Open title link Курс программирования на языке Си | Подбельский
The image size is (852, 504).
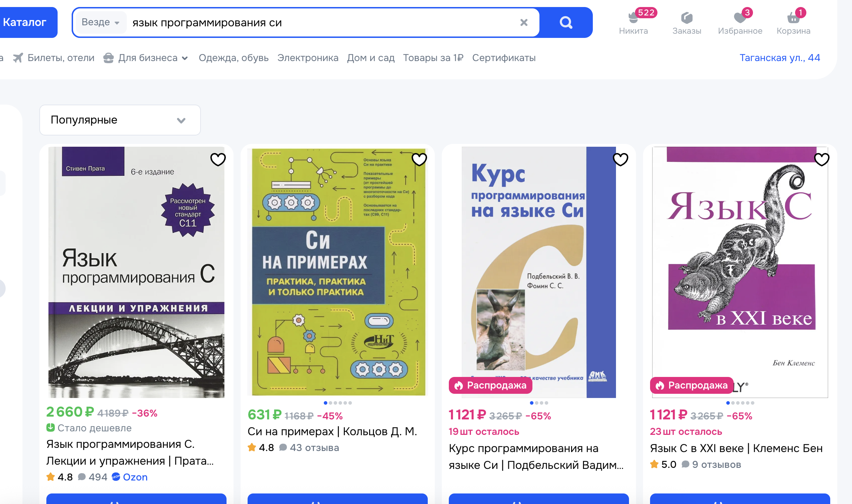[x=536, y=457]
